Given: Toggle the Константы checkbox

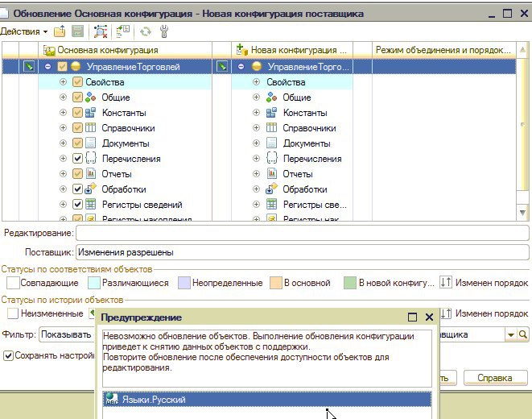Looking at the screenshot, I should click(x=77, y=113).
